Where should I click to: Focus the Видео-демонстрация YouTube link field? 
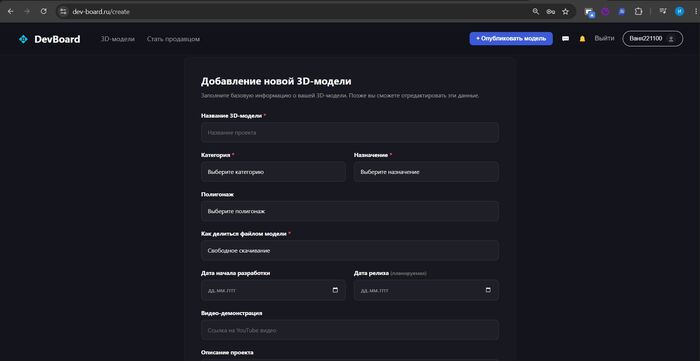click(x=350, y=330)
